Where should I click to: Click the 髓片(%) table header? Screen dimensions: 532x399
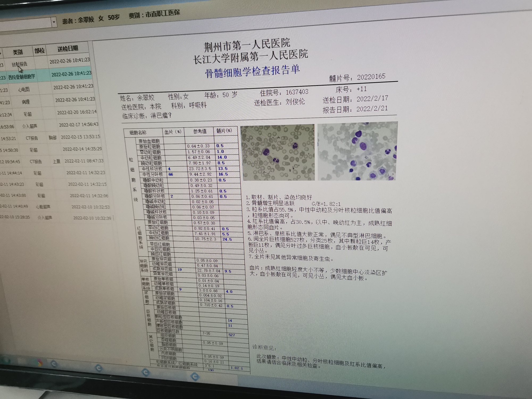click(x=224, y=131)
